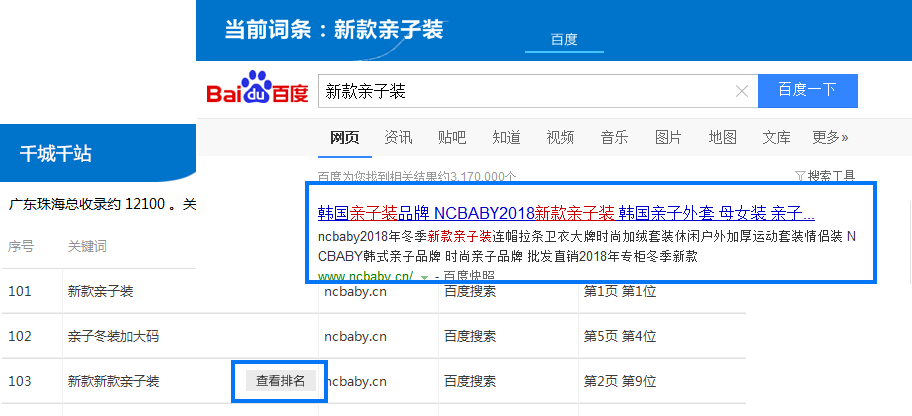This screenshot has width=912, height=416.
Task: Open the 百度快照 cached link
Action: 468,276
